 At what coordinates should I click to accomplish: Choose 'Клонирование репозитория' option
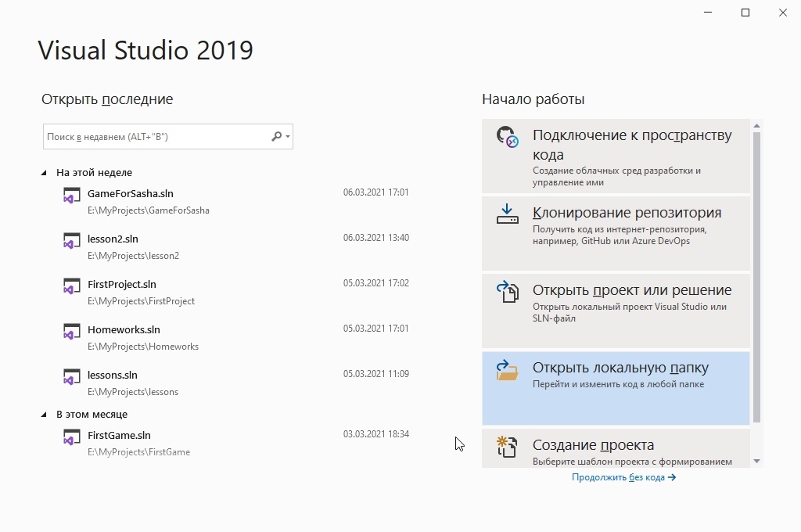(616, 234)
